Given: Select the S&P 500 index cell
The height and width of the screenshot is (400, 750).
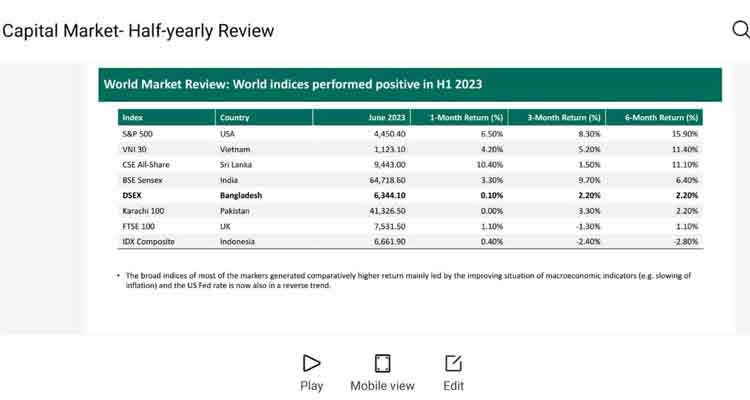Looking at the screenshot, I should pos(137,133).
